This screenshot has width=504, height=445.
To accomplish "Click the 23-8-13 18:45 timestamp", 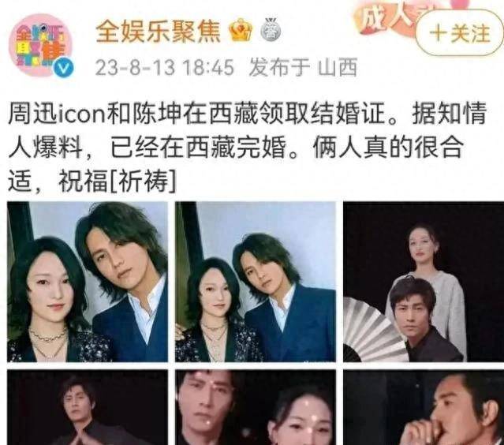I will pyautogui.click(x=164, y=68).
